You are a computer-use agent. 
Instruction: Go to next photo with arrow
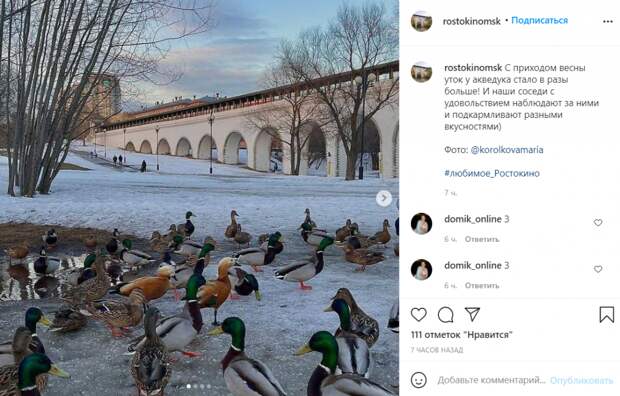coord(384,198)
